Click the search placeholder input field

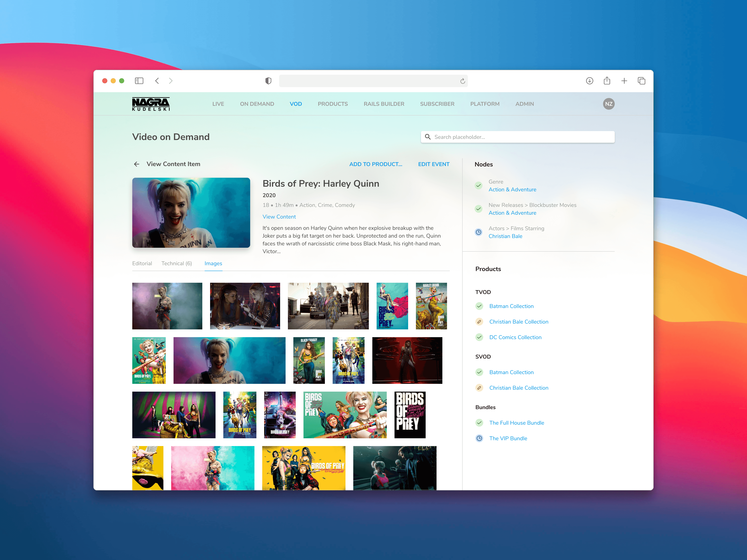click(x=517, y=137)
